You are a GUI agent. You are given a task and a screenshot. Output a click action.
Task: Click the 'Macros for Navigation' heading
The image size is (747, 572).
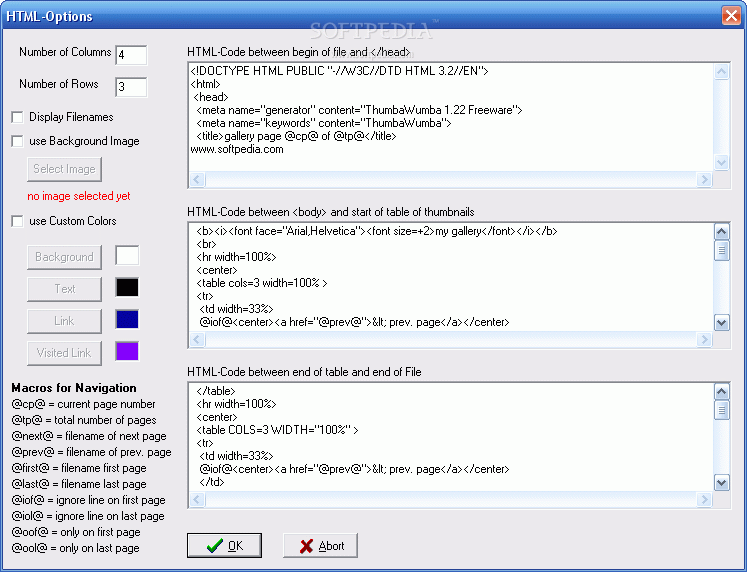(x=74, y=388)
